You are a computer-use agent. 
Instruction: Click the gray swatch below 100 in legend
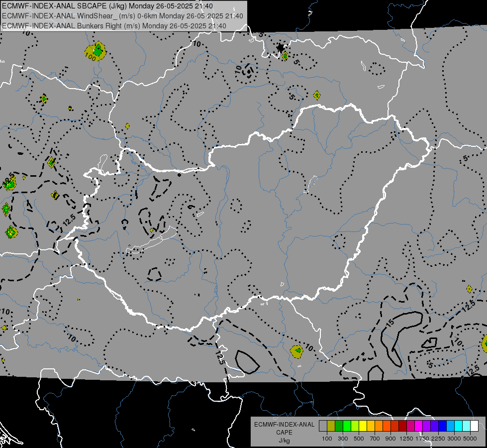323,426
